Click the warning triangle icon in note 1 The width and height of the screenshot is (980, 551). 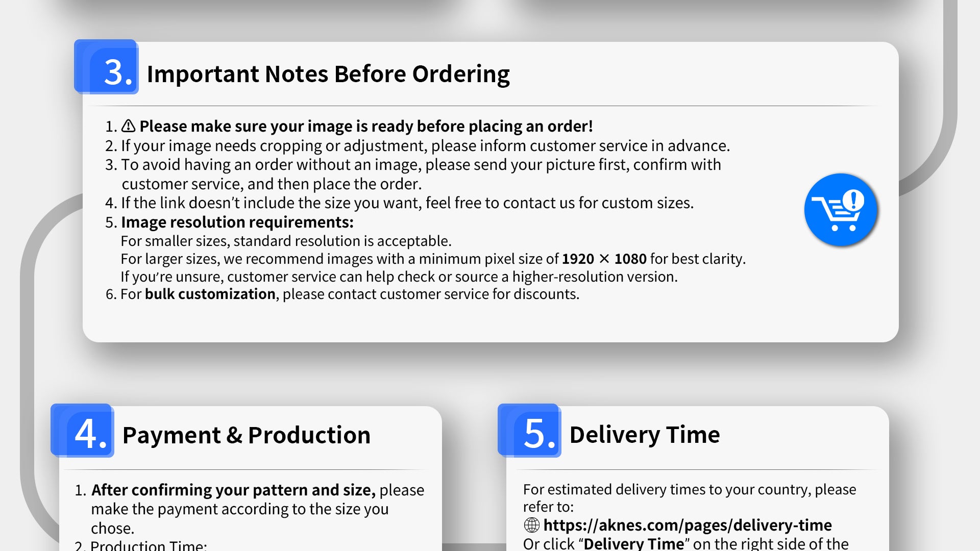click(x=128, y=126)
